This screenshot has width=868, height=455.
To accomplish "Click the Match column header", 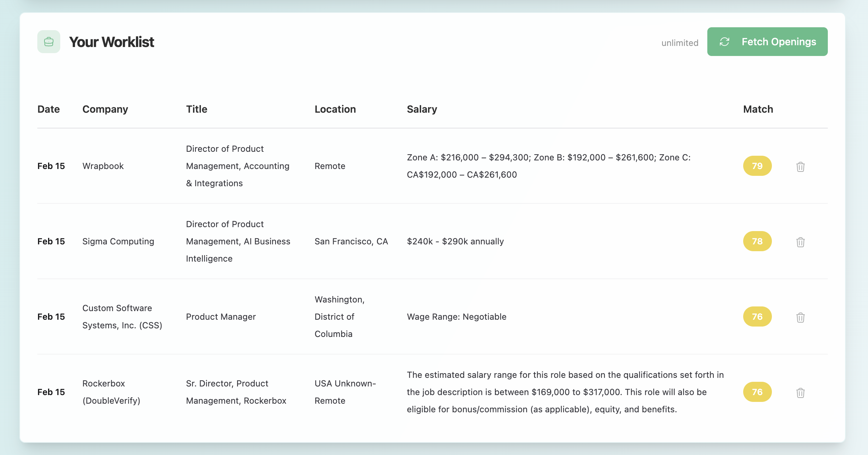I will (758, 109).
